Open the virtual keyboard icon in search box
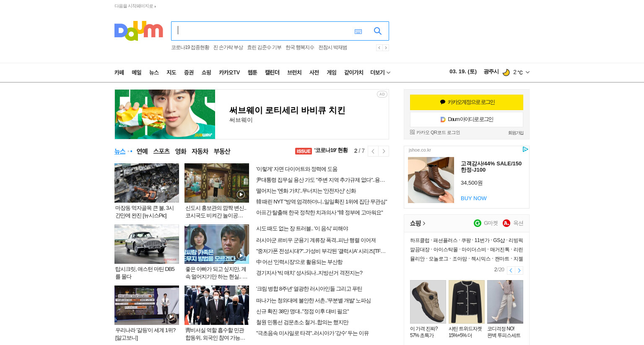 pos(358,31)
